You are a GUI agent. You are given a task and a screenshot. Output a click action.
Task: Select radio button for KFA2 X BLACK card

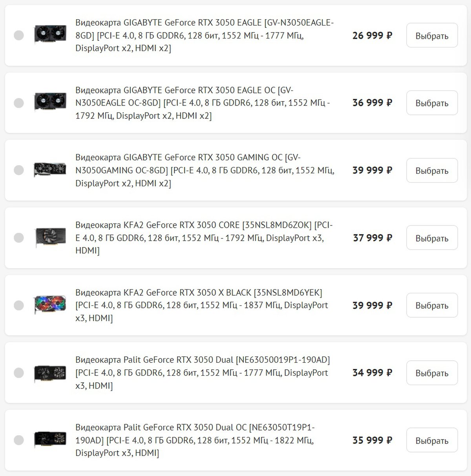tap(19, 305)
